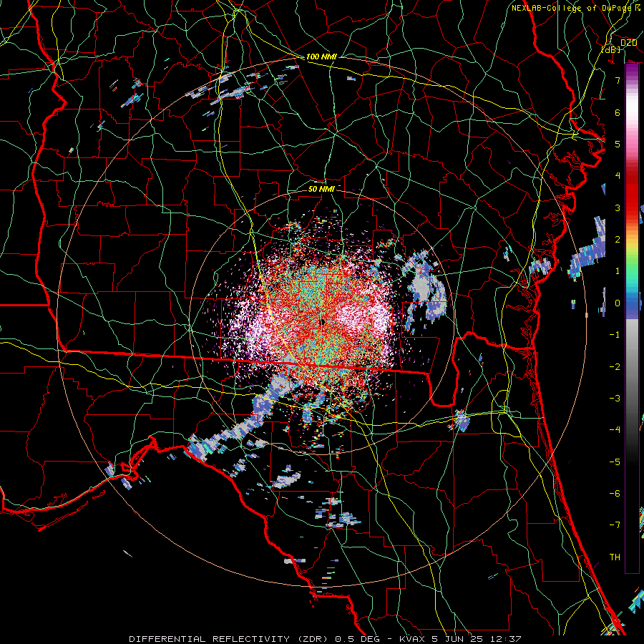This screenshot has height=644, width=644.
Task: Click the radar site center dot
Action: [x=323, y=323]
